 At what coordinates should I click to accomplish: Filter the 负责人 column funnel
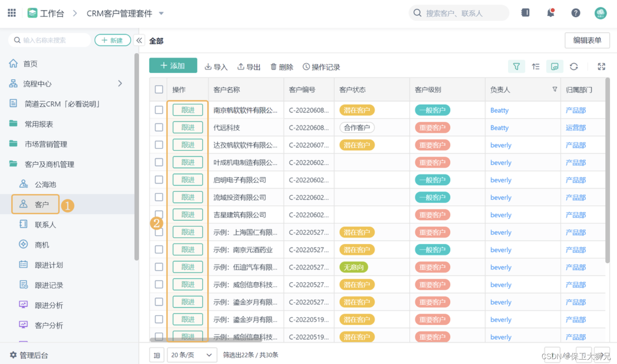(555, 89)
